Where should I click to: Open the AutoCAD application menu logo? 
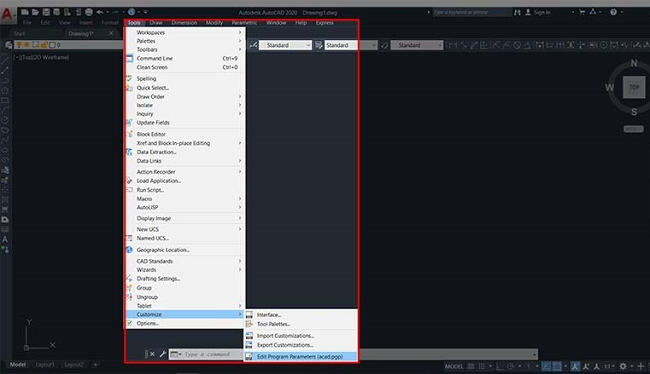(x=7, y=15)
